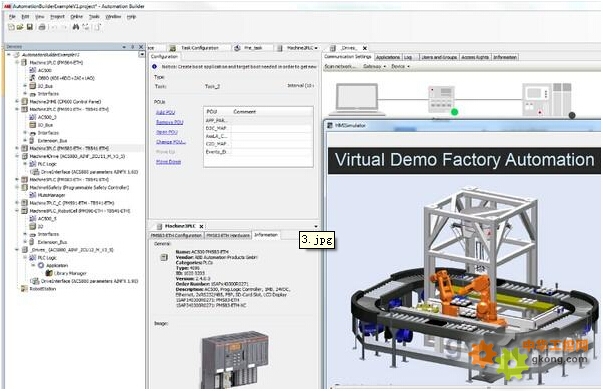Select the Users and Groups tab
603x391 pixels.
point(439,57)
